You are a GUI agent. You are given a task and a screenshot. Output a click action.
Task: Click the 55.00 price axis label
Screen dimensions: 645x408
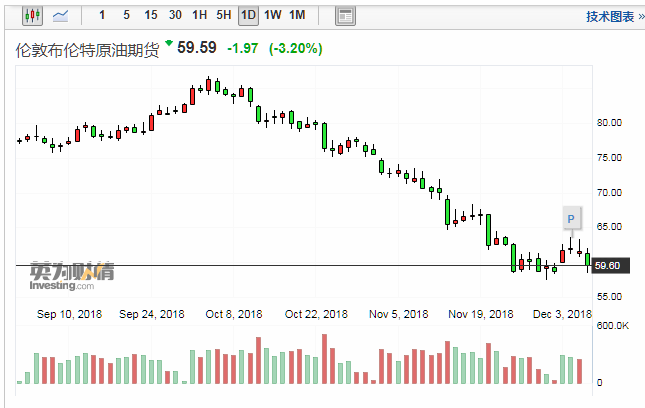[609, 297]
